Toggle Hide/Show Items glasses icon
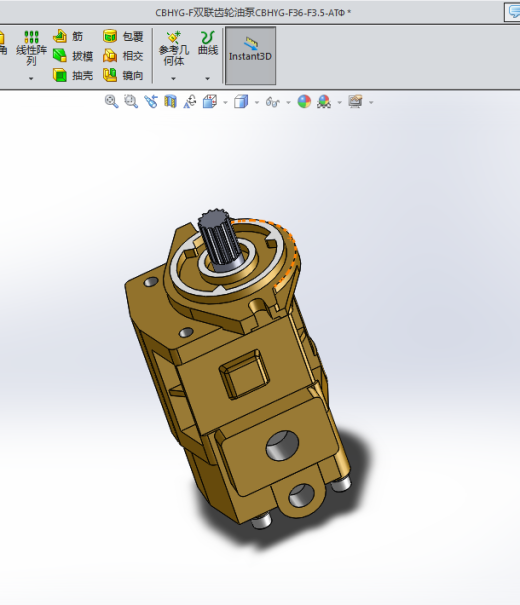 pyautogui.click(x=273, y=102)
